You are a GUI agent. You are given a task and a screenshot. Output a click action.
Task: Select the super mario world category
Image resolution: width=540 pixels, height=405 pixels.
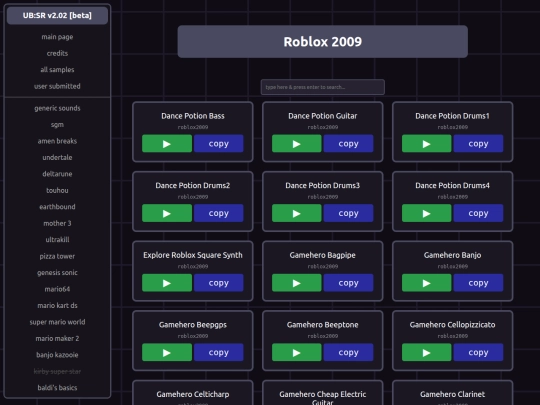57,322
